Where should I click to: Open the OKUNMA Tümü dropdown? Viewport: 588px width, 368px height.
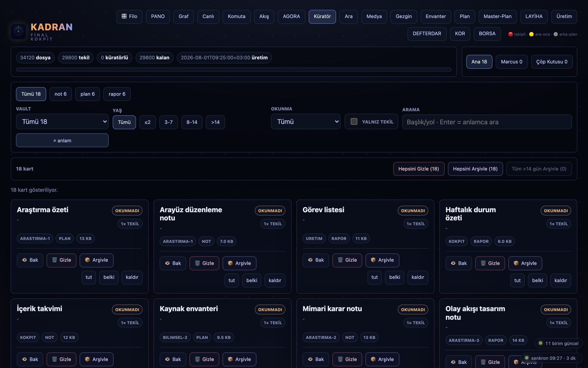(x=306, y=122)
